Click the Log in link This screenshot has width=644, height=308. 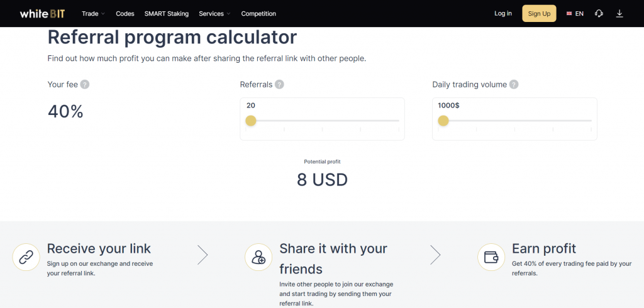[x=503, y=14]
